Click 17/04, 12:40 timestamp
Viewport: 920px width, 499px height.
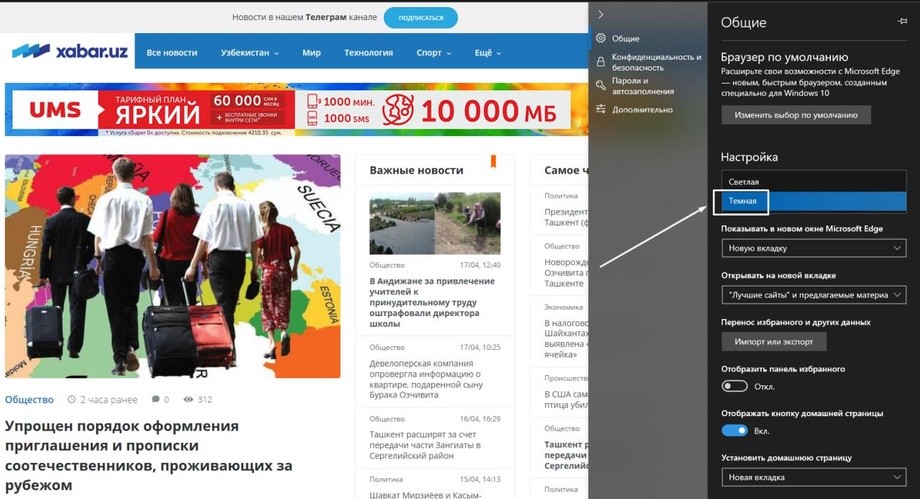(480, 265)
